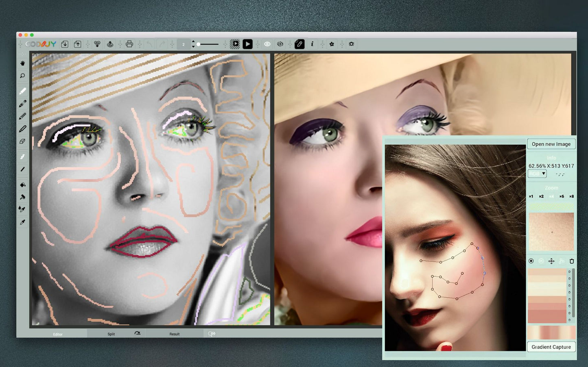Toggle the preview eye icon in the toolbar
The image size is (588, 367).
[x=267, y=44]
